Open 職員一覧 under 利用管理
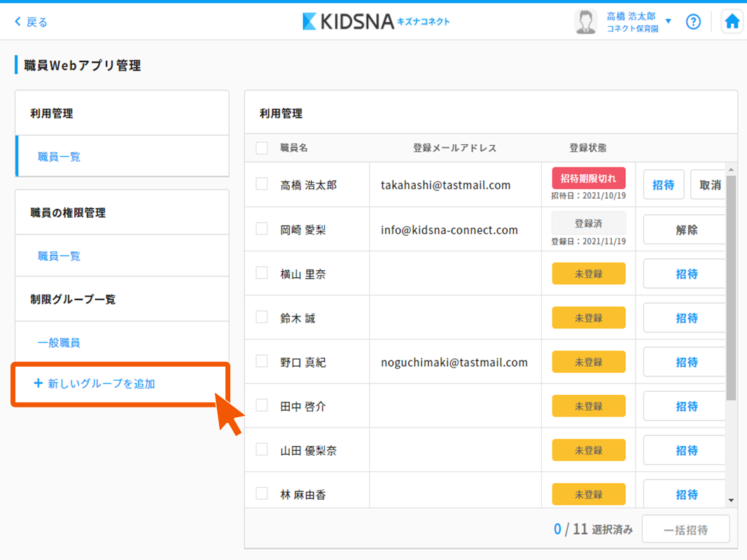Viewport: 747px width, 560px height. pyautogui.click(x=60, y=157)
